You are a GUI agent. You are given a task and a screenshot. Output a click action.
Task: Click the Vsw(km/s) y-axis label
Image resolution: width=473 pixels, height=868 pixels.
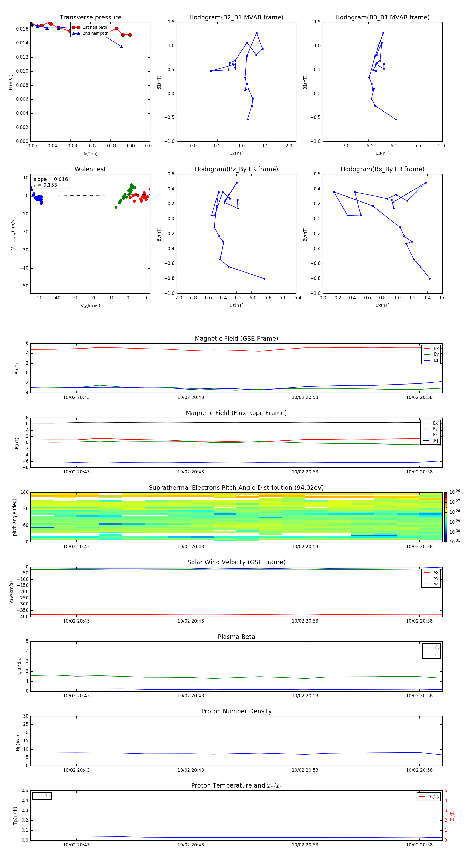pyautogui.click(x=11, y=592)
